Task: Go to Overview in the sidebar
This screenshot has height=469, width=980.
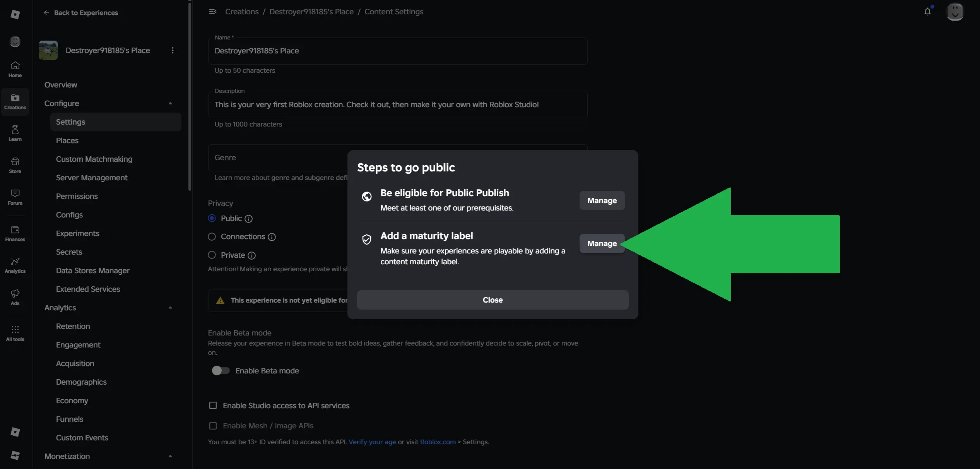Action: click(61, 85)
